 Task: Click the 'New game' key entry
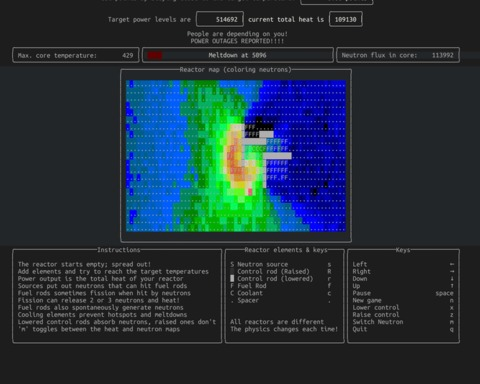367,300
